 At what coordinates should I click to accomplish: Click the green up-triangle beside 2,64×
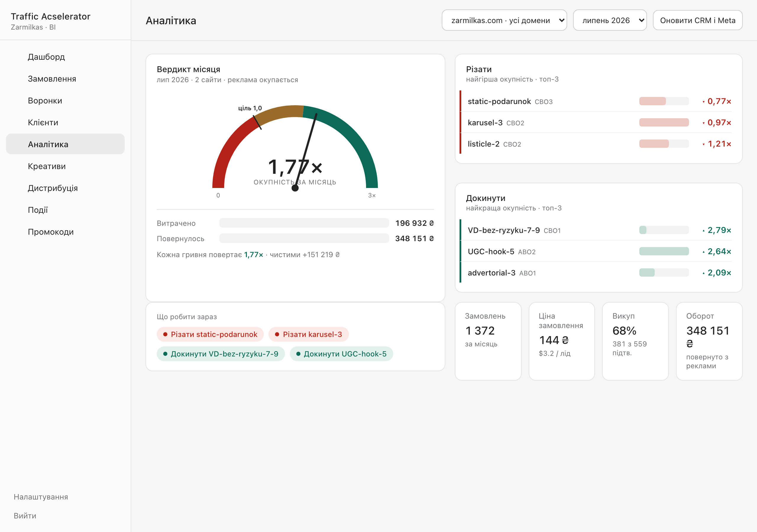(x=703, y=252)
